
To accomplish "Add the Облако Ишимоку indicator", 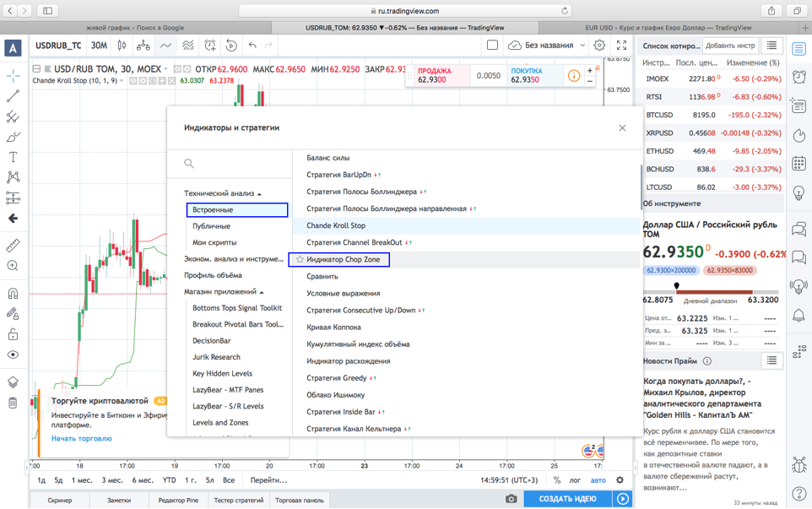I will pos(336,395).
